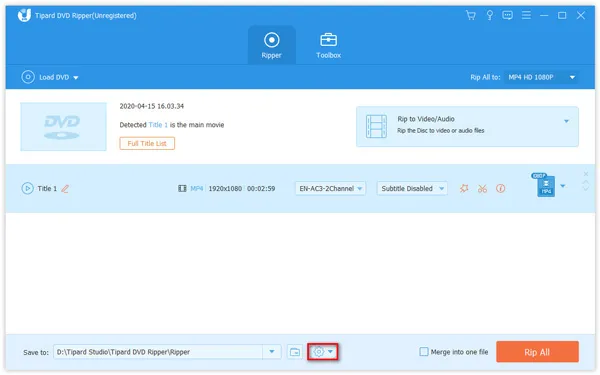This screenshot has width=600, height=375.
Task: Open the feedback chat icon
Action: (507, 15)
